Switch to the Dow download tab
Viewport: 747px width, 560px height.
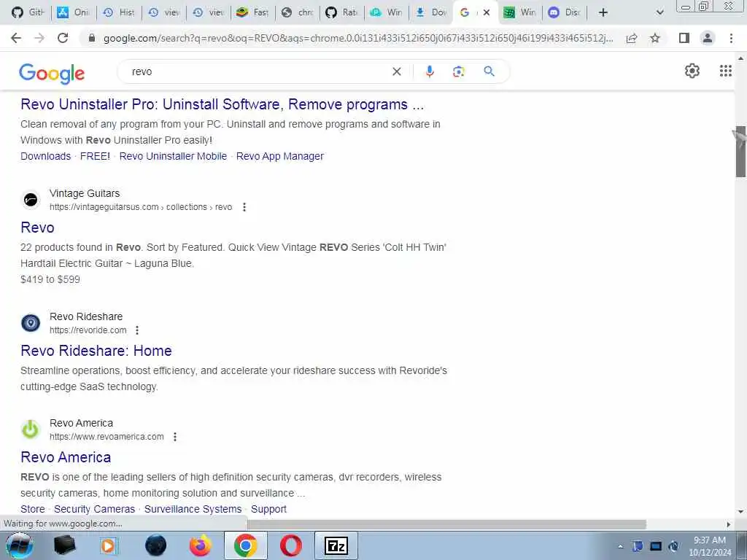(x=431, y=12)
